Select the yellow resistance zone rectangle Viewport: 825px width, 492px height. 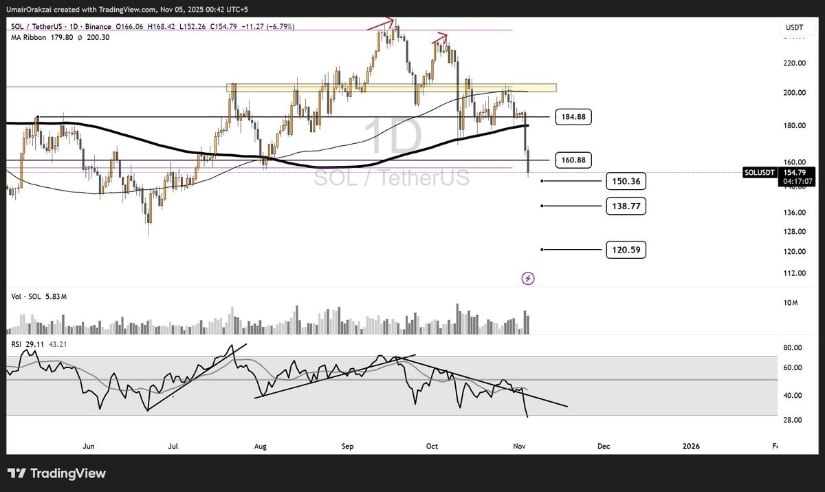tap(390, 88)
